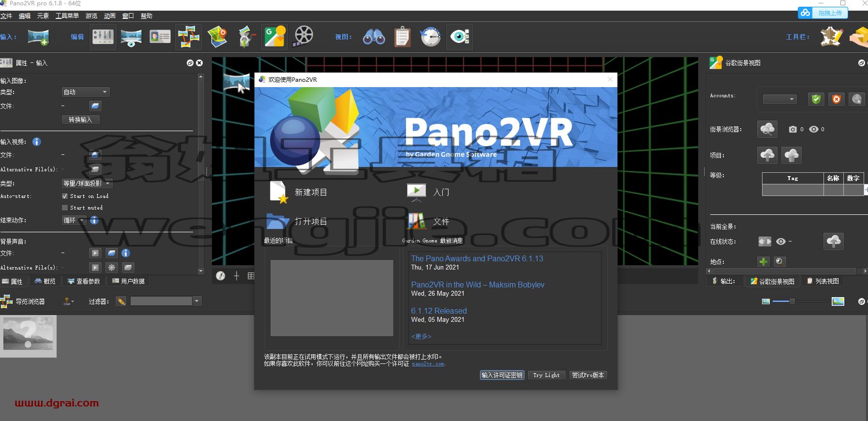Close the welcome dialog
This screenshot has height=421, width=868.
coord(610,79)
